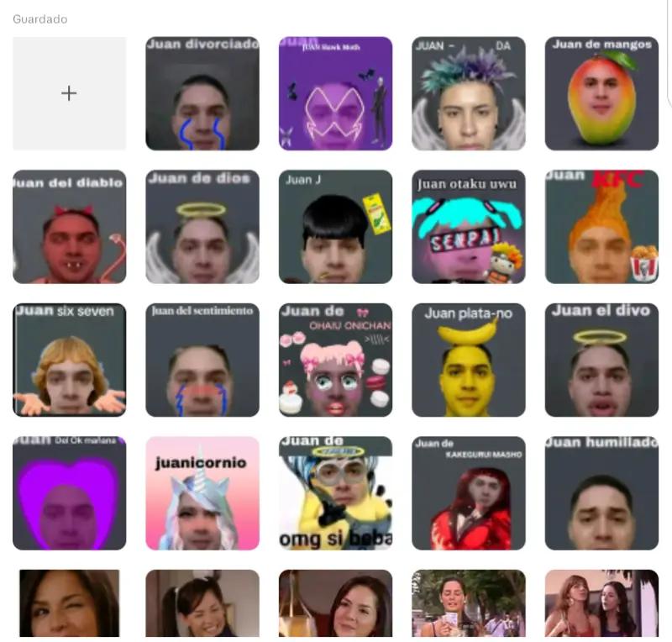
Task: Pick the Juan del diablo sticker
Action: (69, 226)
